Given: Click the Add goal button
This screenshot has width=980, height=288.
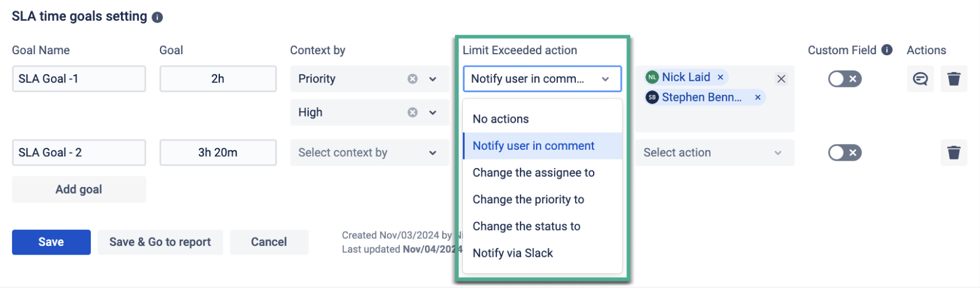Looking at the screenshot, I should [79, 190].
